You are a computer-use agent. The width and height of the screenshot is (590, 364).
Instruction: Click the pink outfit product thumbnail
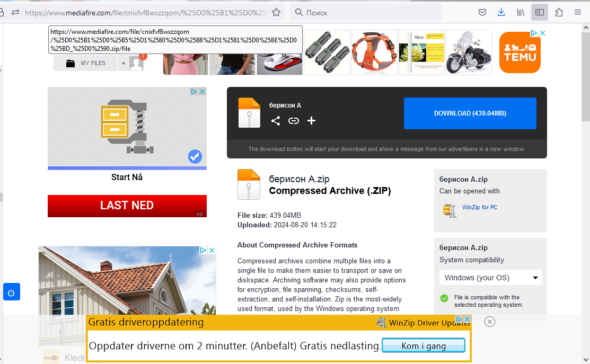point(186,64)
